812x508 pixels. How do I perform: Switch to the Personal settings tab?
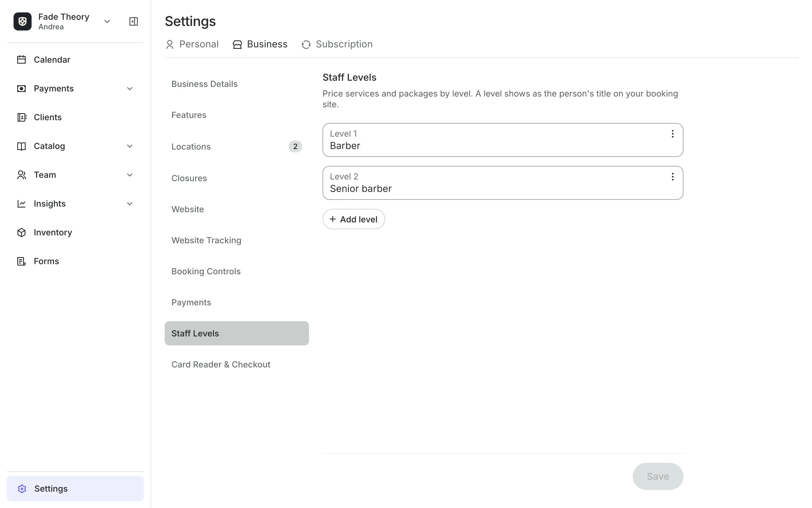click(192, 44)
